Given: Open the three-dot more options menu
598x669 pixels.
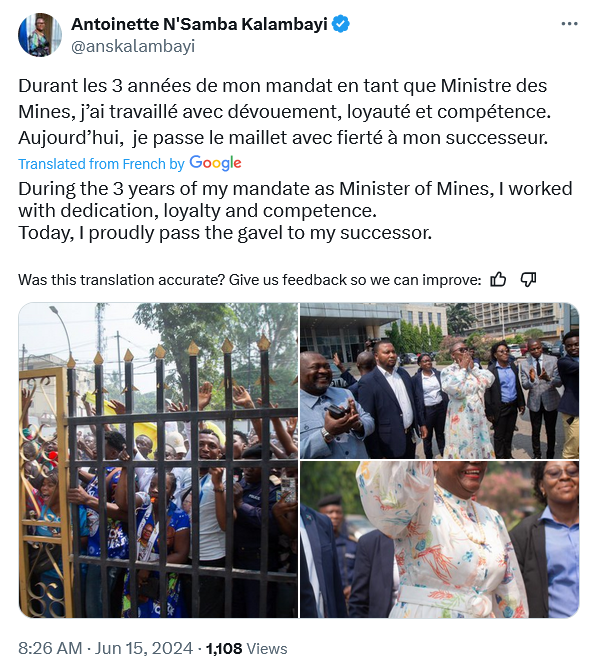Looking at the screenshot, I should coord(569,24).
